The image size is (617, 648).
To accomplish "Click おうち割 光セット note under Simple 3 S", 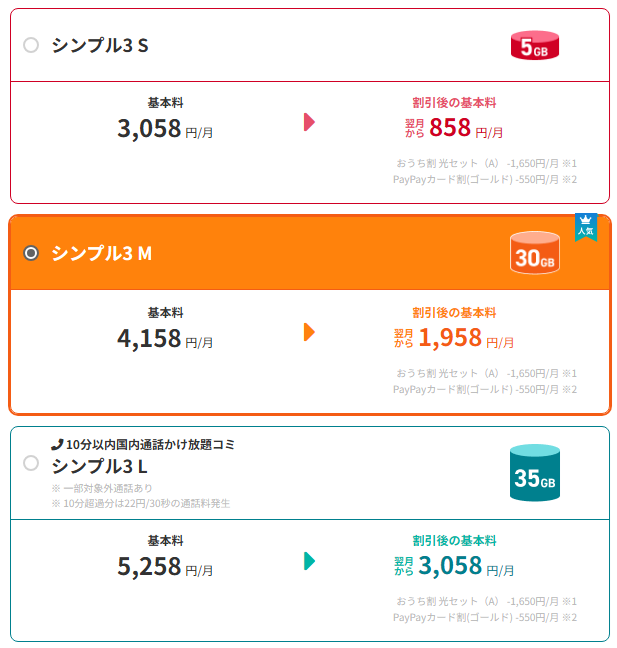I will pos(486,163).
